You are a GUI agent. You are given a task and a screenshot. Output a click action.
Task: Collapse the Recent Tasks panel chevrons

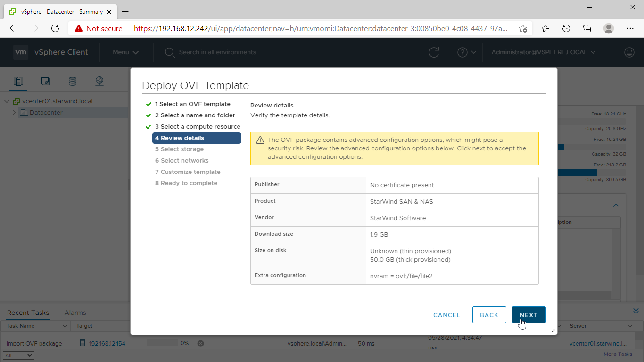tap(636, 311)
